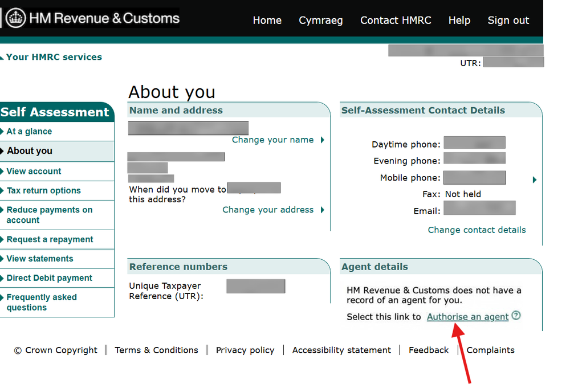Click Change contact details link

pyautogui.click(x=477, y=230)
